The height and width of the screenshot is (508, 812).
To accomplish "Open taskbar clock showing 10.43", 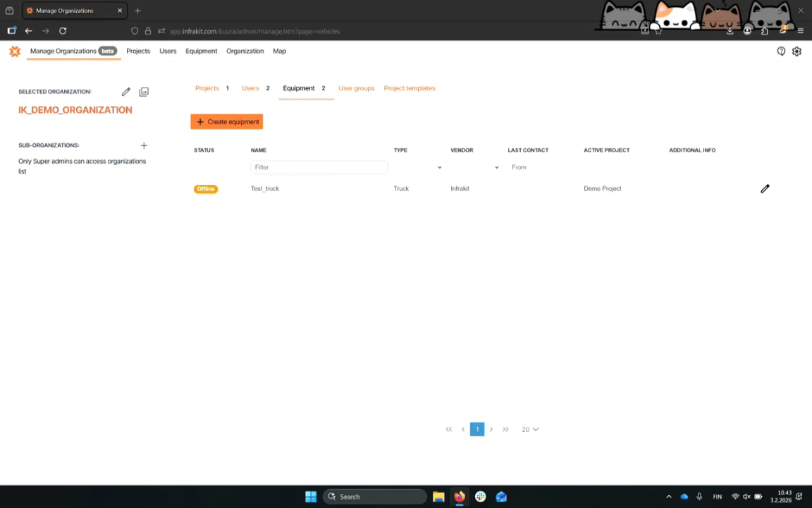I will coord(781,497).
